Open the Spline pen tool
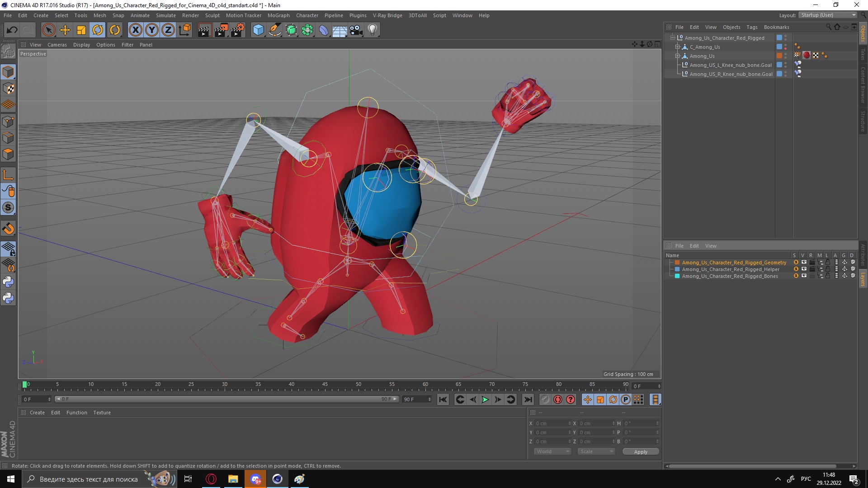Viewport: 868px width, 488px height. click(274, 30)
